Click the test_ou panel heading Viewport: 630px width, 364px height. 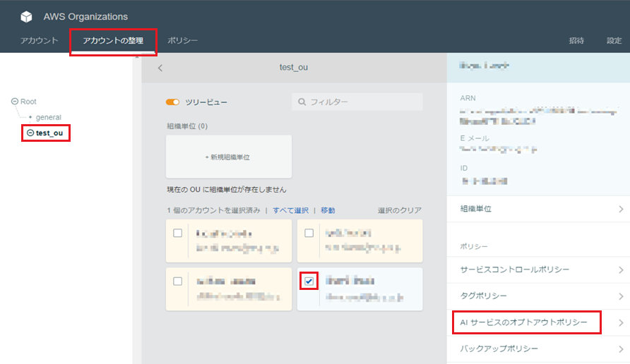[x=294, y=68]
